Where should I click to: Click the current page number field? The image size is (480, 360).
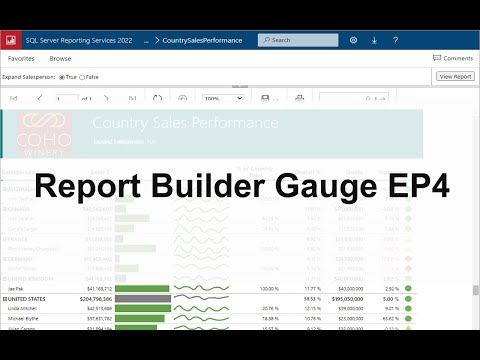click(x=67, y=98)
